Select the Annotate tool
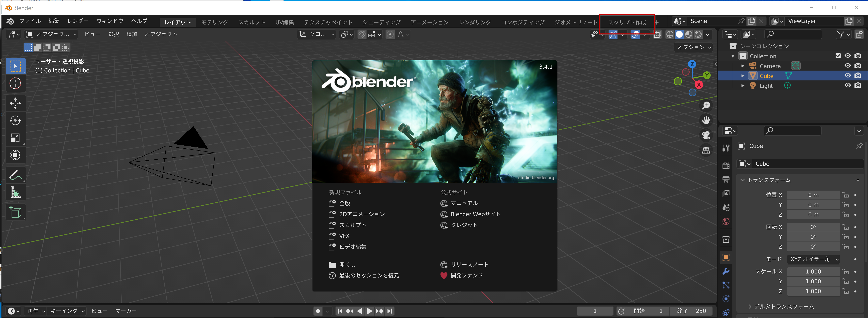The height and width of the screenshot is (318, 868). tap(15, 175)
